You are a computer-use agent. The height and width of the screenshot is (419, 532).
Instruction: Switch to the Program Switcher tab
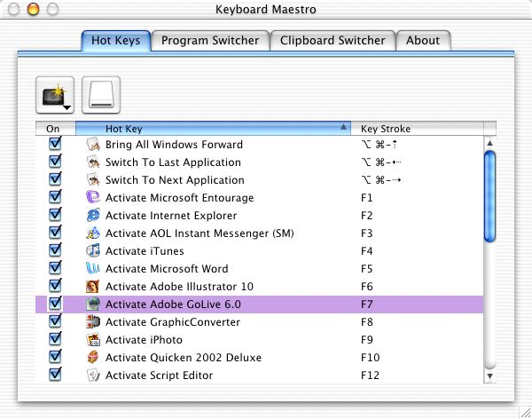point(210,41)
